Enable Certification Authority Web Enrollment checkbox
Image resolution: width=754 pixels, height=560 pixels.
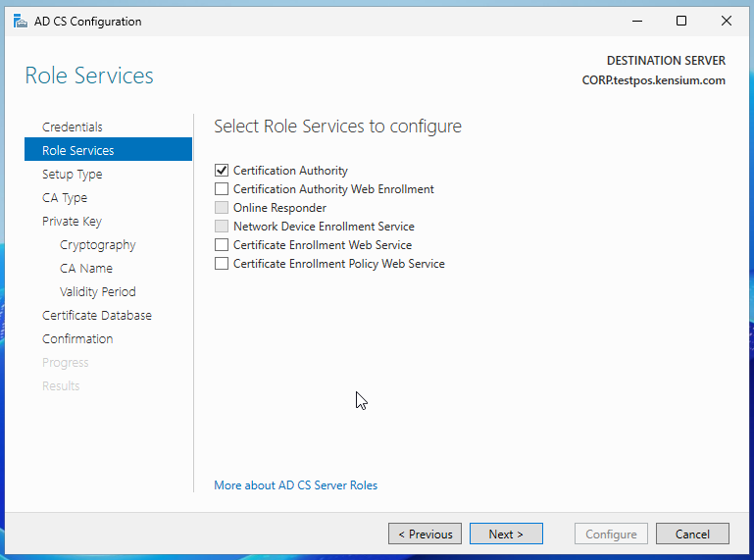[x=222, y=189]
